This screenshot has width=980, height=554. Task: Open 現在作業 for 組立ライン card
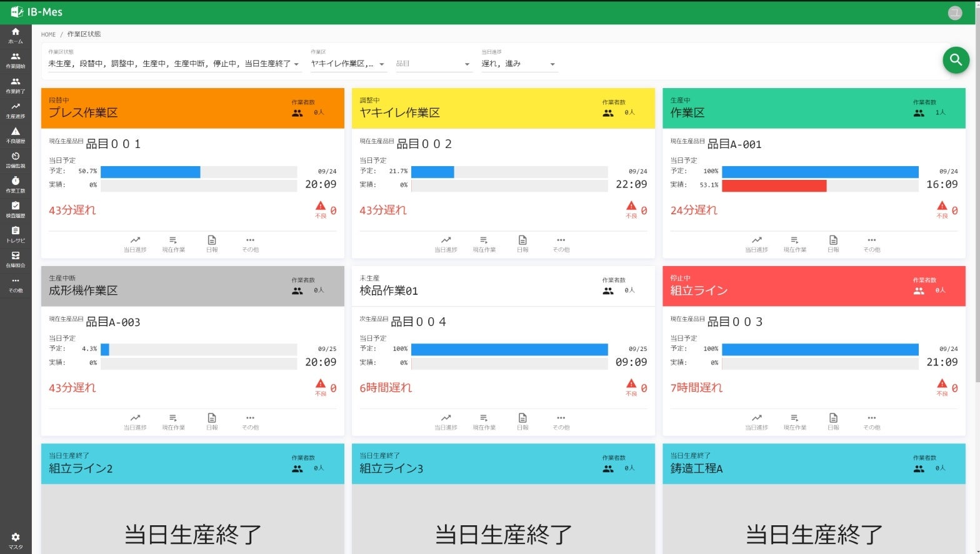point(794,422)
